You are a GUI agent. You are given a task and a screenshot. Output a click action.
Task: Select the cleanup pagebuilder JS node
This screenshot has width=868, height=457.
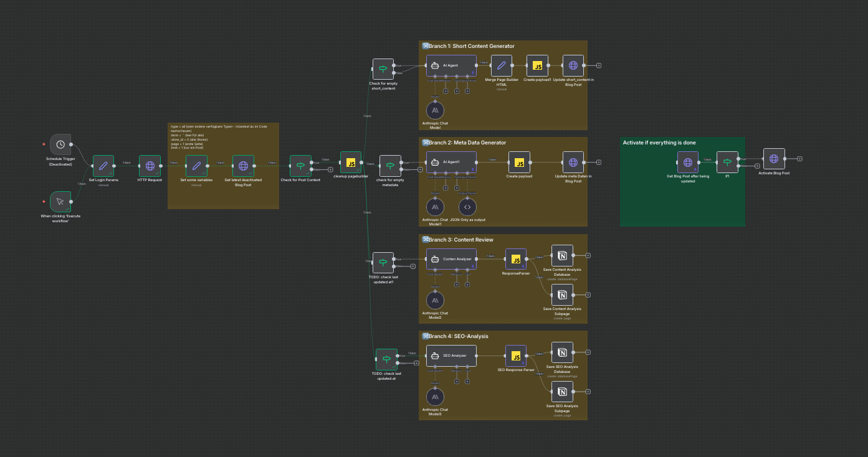[350, 163]
